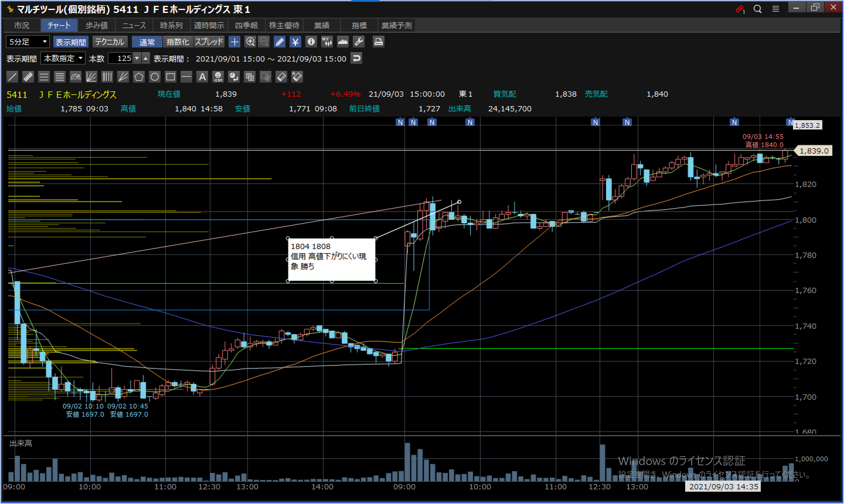Select the rectangle drawing tool
This screenshot has height=504, width=844.
pos(171,77)
